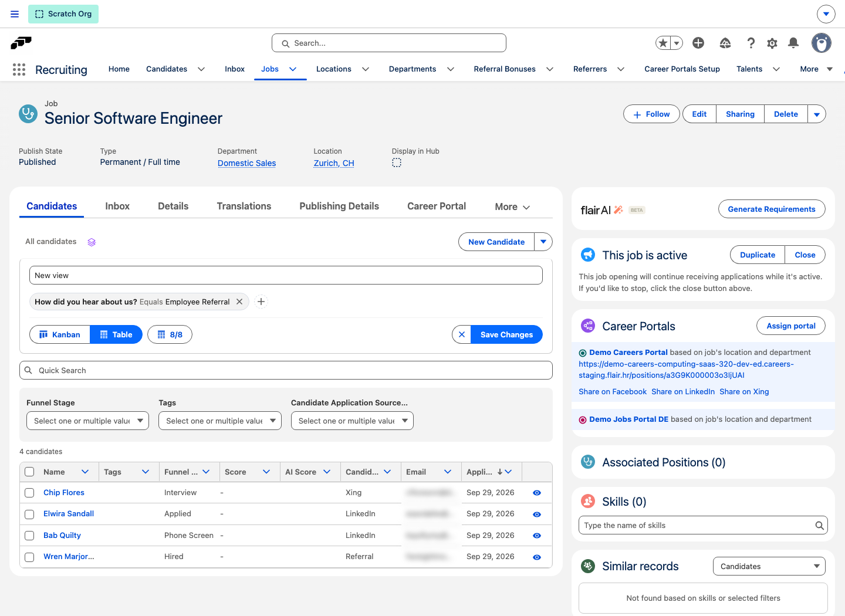Click the search icon in the skills field

tap(819, 526)
